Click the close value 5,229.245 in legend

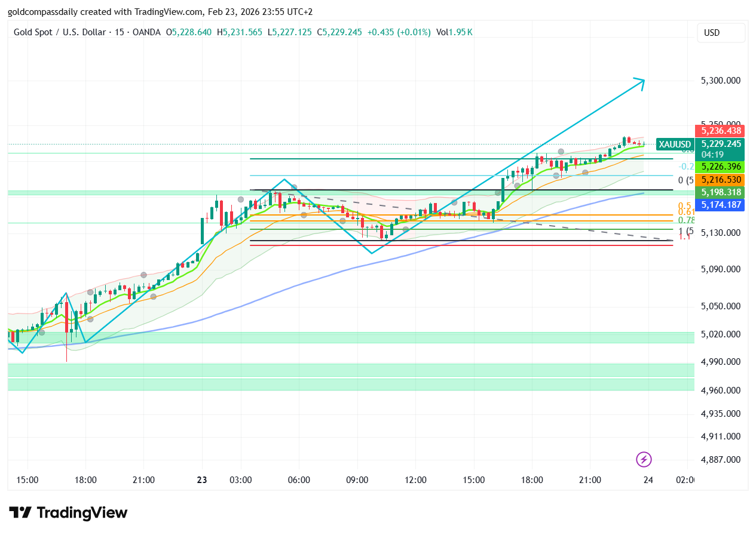(339, 33)
